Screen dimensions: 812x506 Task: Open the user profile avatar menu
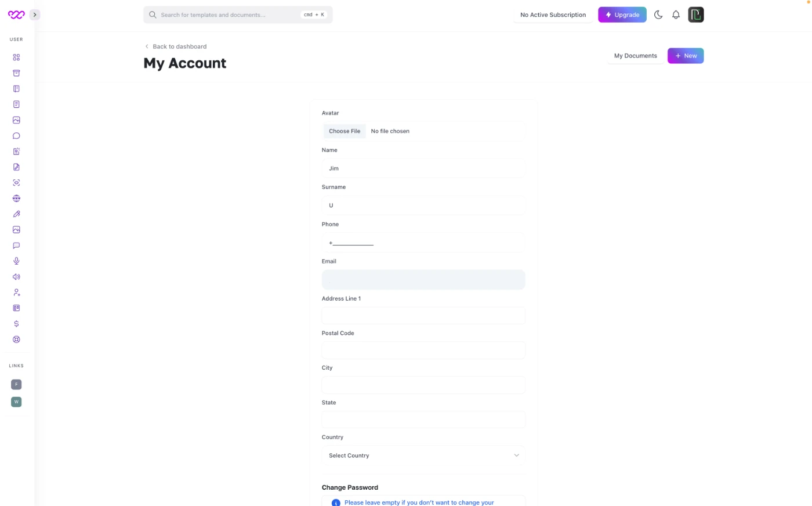[x=695, y=15]
